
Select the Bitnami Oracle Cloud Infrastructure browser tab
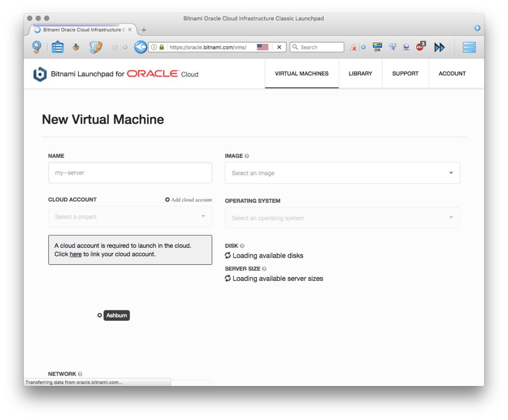pyautogui.click(x=83, y=30)
